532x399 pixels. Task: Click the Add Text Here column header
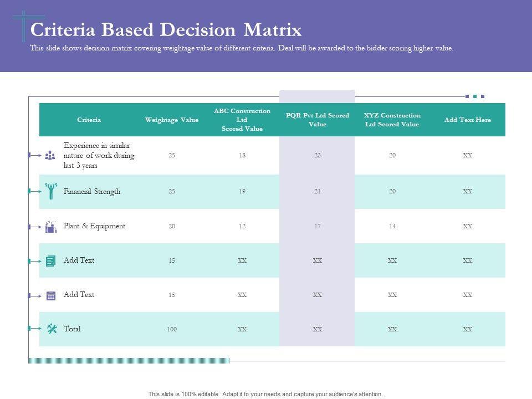tap(468, 120)
